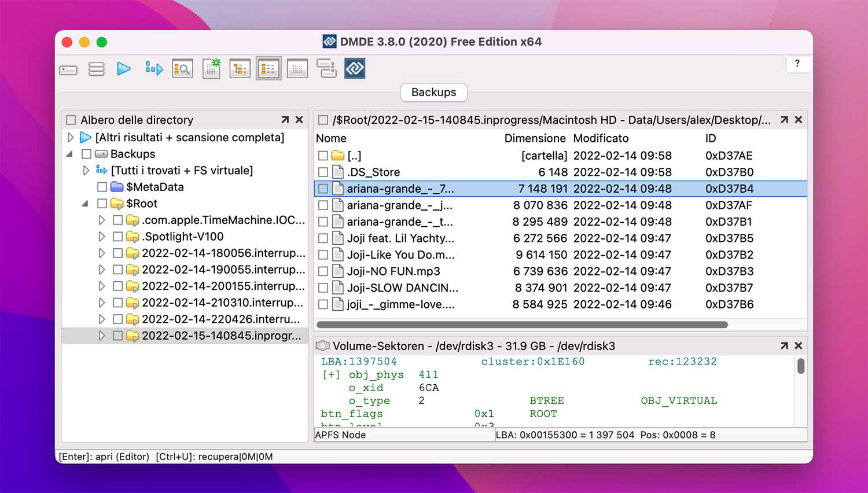Expand the 2022-02-14-200155.interrup folder
The image size is (868, 493).
pyautogui.click(x=102, y=286)
